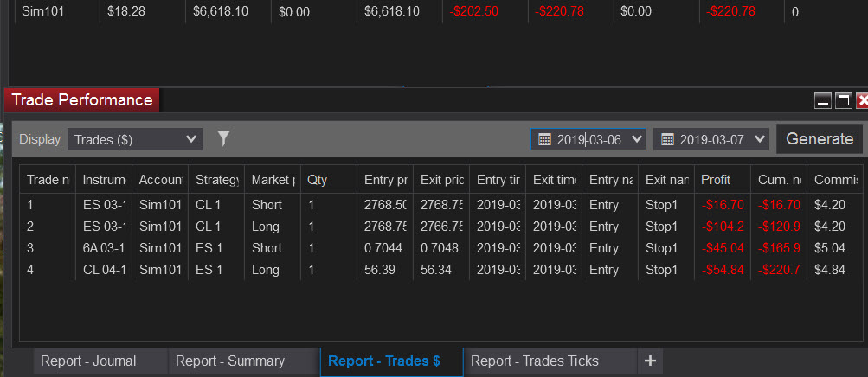Expand the start date dropdown arrow
This screenshot has height=377, width=868.
point(637,139)
